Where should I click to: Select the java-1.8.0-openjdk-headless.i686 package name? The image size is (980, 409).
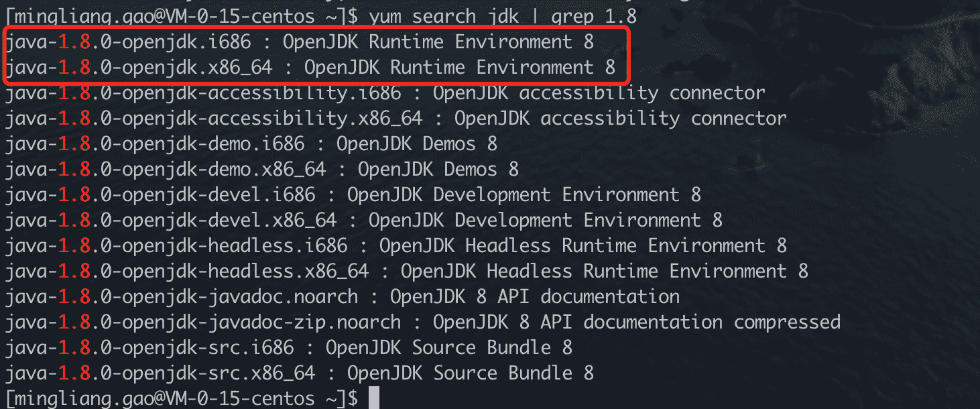pos(176,246)
